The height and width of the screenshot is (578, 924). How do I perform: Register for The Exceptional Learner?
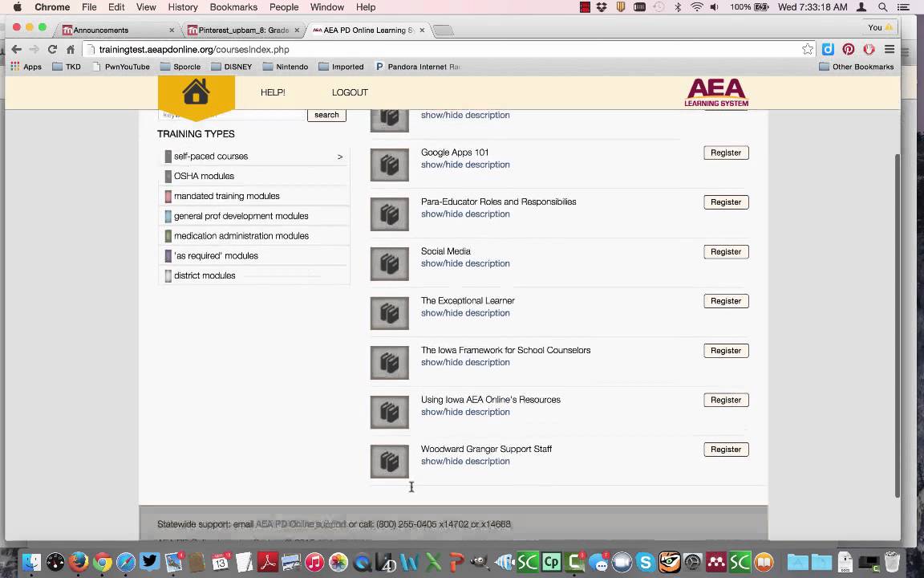click(x=726, y=301)
